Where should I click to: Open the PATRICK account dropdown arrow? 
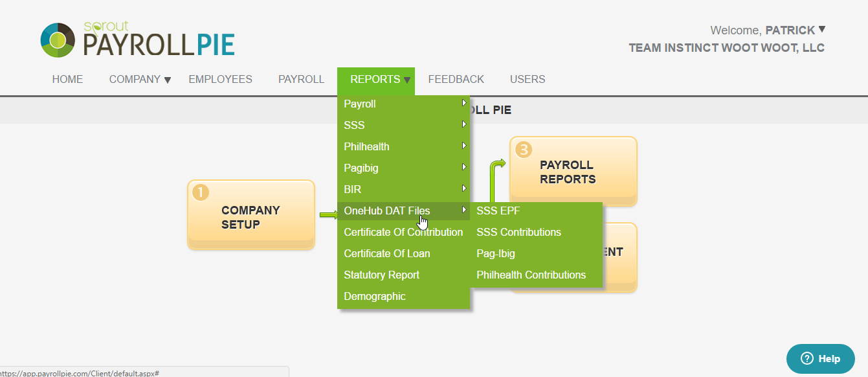pyautogui.click(x=821, y=29)
